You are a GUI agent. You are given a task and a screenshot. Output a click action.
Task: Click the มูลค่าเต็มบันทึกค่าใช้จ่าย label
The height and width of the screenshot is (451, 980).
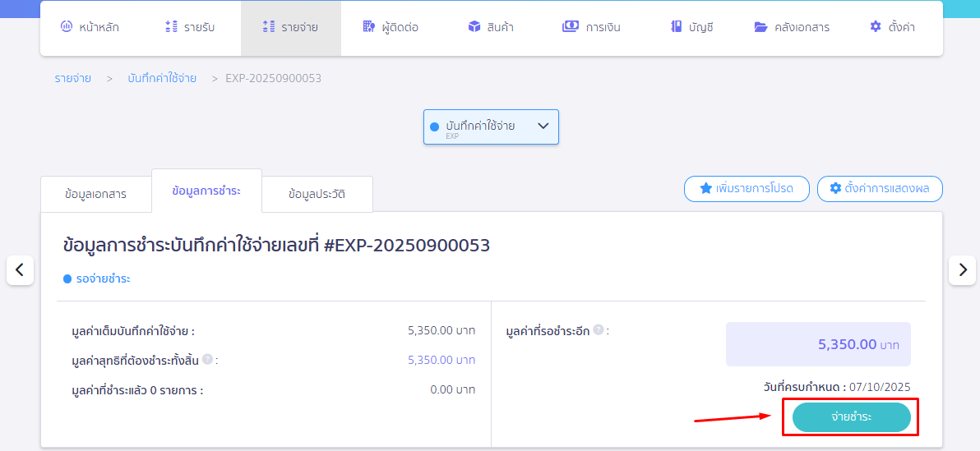click(133, 331)
